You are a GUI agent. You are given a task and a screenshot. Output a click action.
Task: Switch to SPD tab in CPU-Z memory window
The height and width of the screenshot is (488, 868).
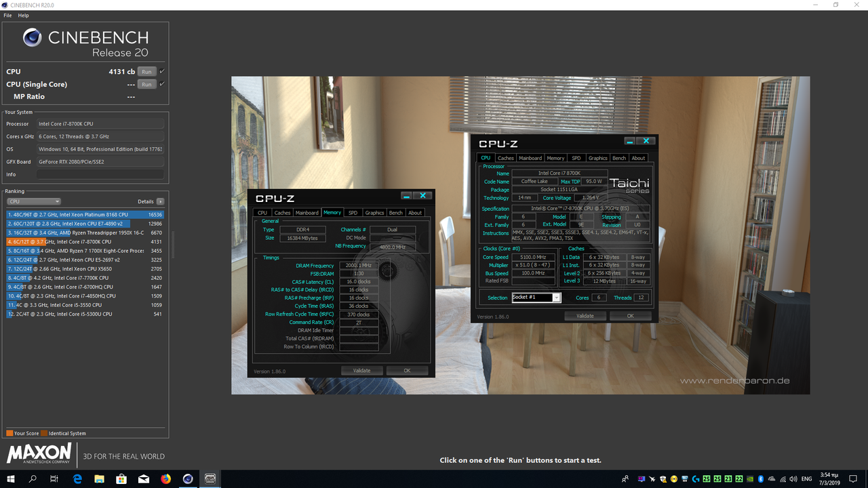click(x=353, y=212)
